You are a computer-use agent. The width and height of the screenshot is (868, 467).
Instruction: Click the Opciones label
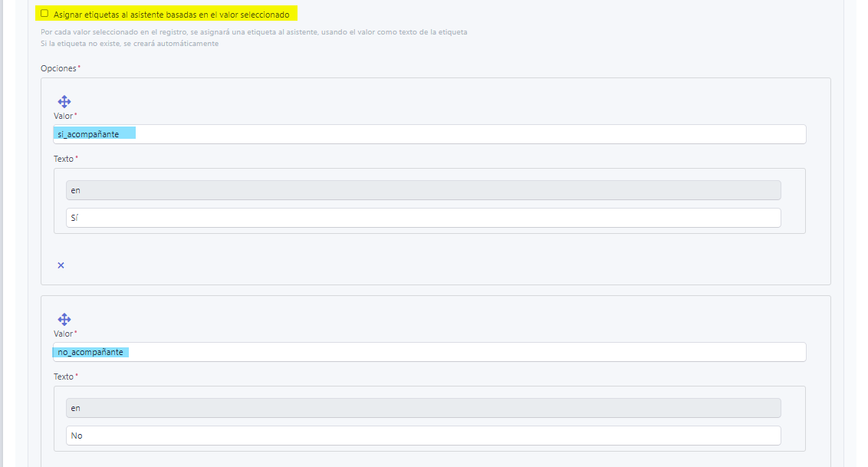(59, 68)
